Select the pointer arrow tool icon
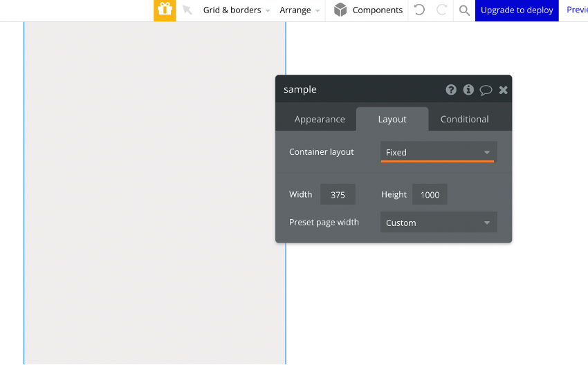Screen dimensions: 588x365 (x=187, y=10)
